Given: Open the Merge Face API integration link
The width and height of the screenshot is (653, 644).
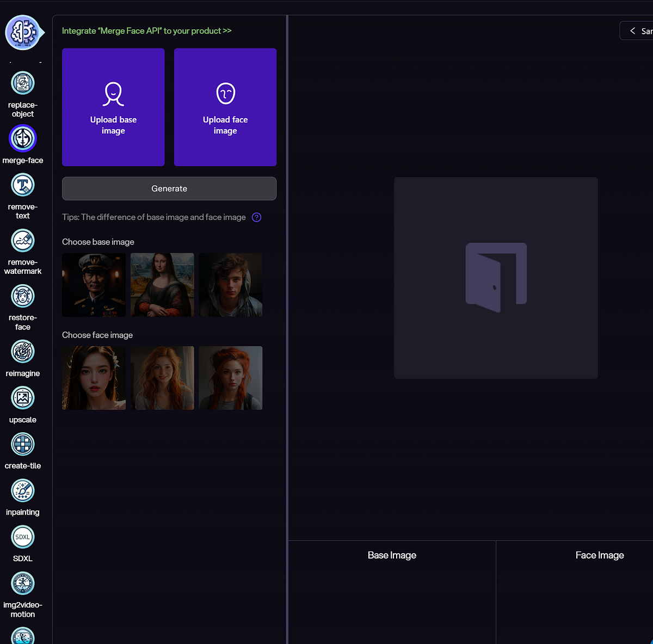Looking at the screenshot, I should coord(147,31).
